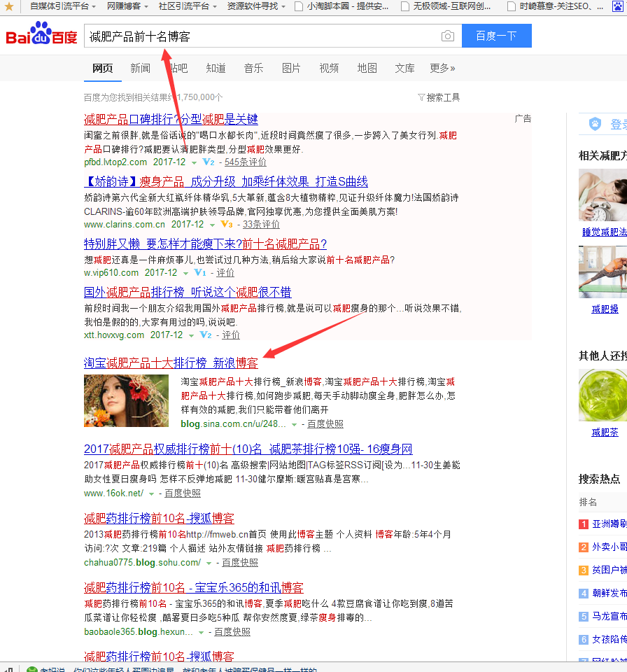Switch to the 视频 tab
Screen dimensions: 627x672
click(x=329, y=68)
